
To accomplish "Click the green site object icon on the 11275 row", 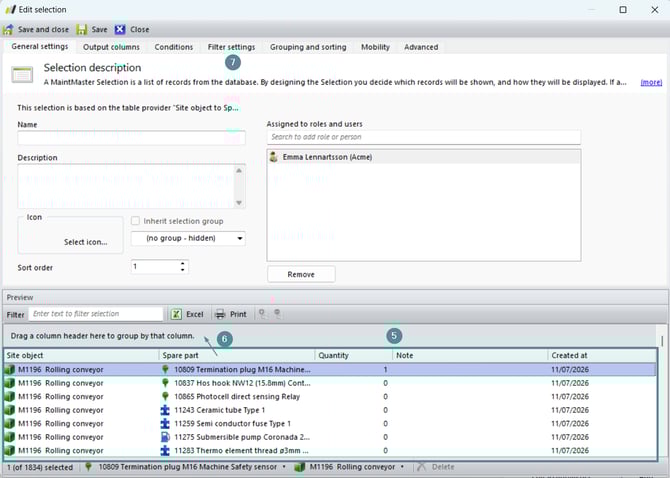I will [x=9, y=437].
